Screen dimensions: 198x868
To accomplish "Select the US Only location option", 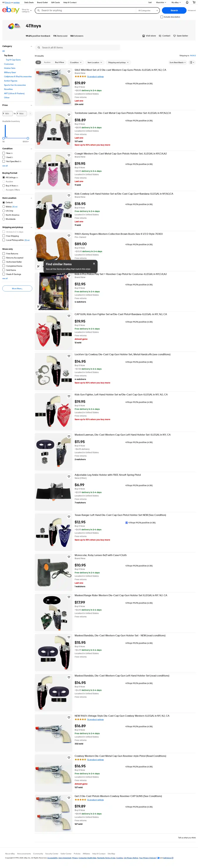I will [4, 211].
